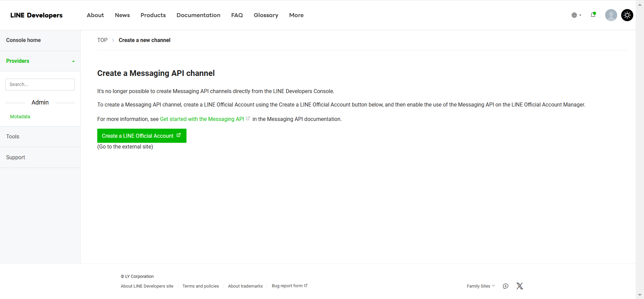Click the TOP breadcrumb link
This screenshot has height=299, width=644.
click(102, 40)
